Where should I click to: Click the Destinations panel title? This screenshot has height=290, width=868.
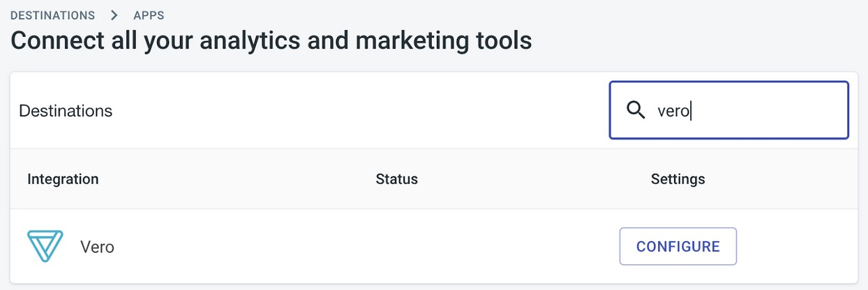[66, 111]
